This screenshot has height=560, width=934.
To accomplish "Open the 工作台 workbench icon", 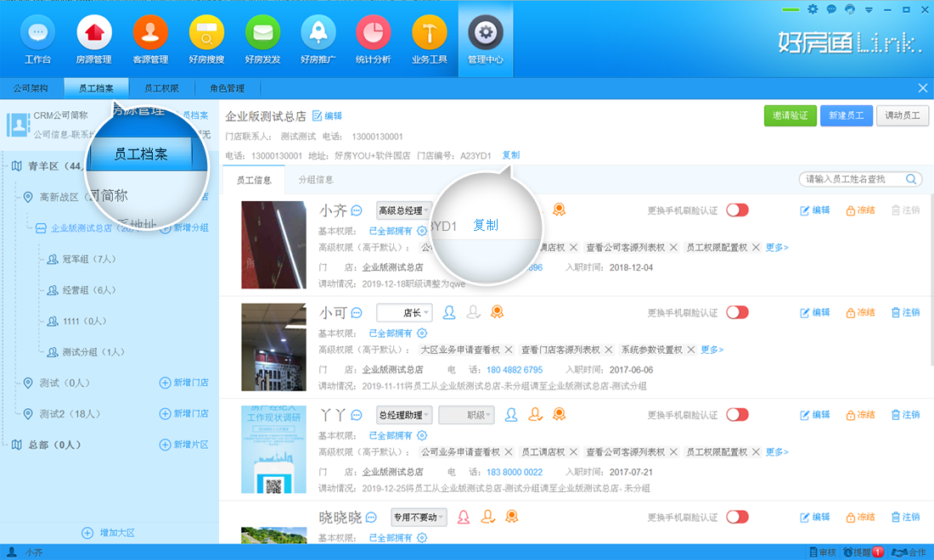I will (37, 39).
